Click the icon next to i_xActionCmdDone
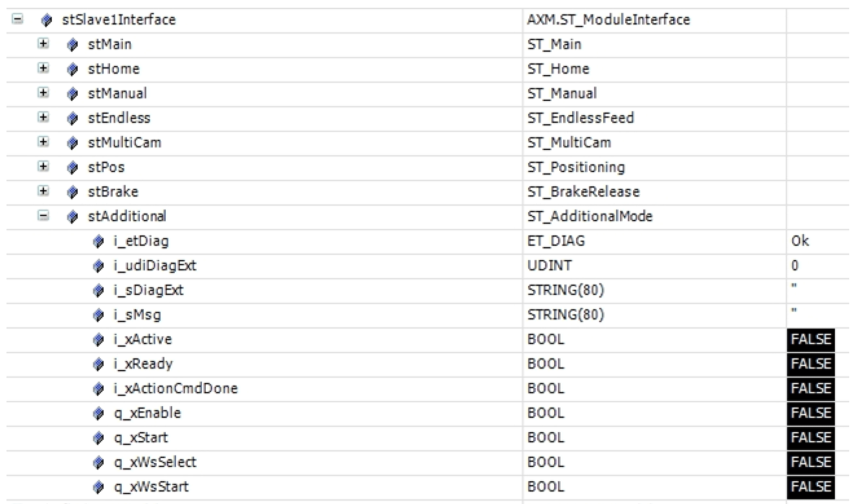This screenshot has width=853, height=504. [x=98, y=389]
